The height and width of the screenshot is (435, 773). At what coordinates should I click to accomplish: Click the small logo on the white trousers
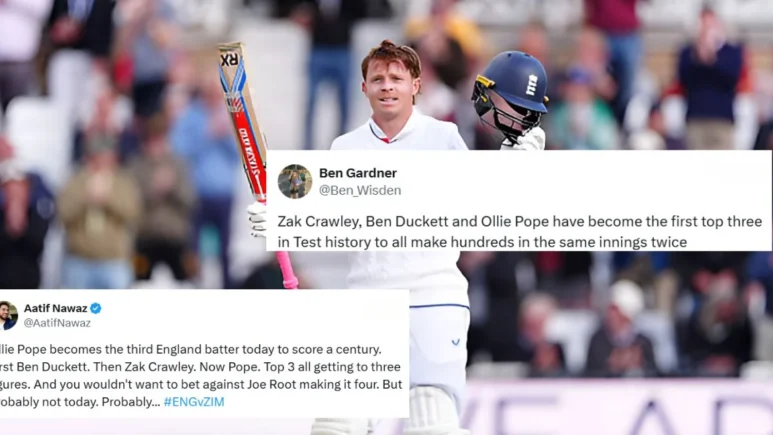pyautogui.click(x=456, y=341)
